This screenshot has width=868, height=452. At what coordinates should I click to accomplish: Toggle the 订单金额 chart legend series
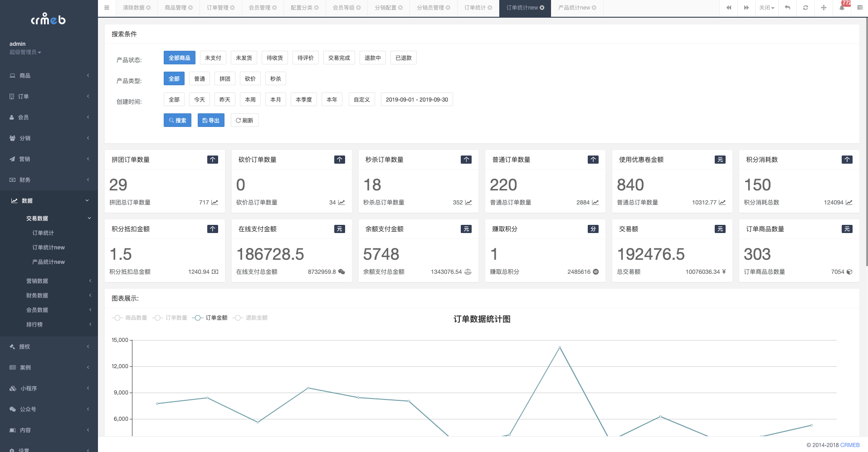[x=210, y=318]
